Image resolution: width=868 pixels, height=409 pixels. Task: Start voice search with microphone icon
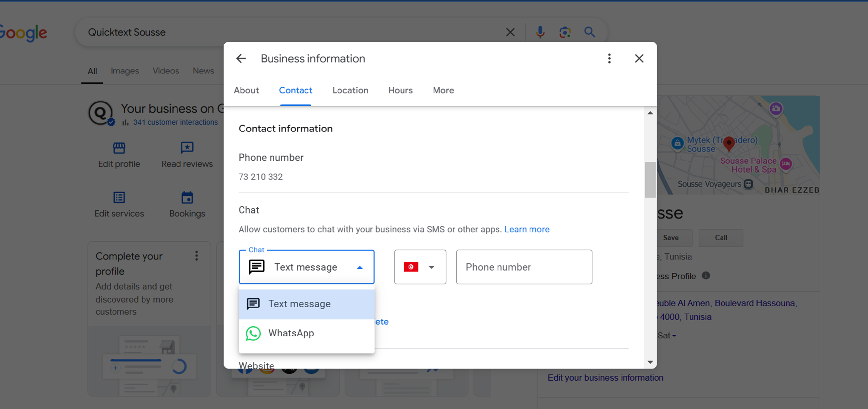[540, 32]
